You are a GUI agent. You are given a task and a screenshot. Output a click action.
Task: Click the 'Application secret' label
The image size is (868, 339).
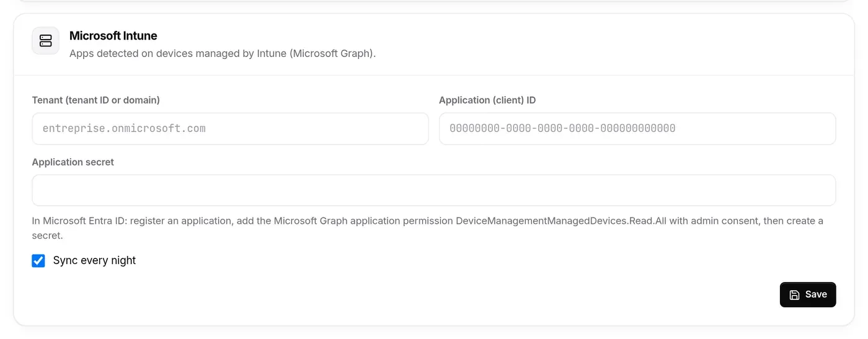(x=73, y=162)
